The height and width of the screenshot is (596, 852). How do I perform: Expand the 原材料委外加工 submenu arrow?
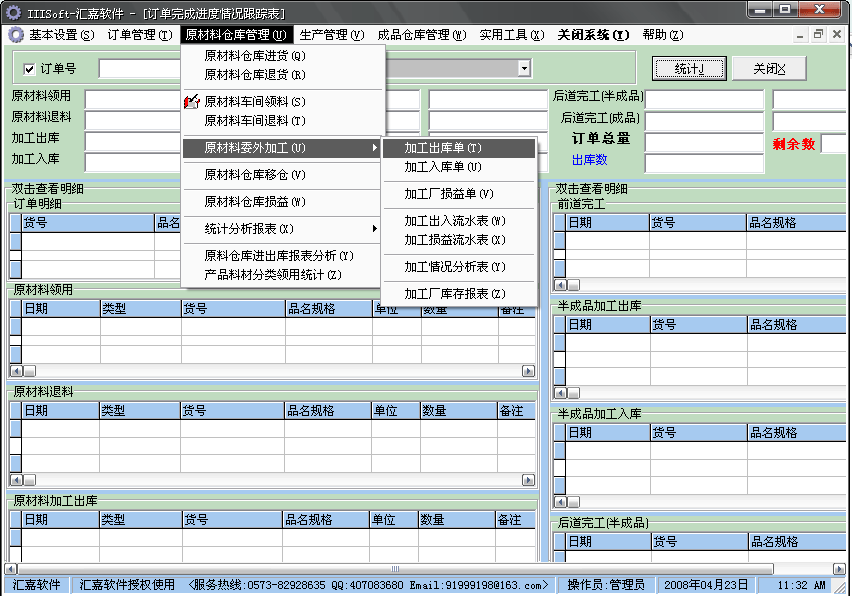coord(374,148)
